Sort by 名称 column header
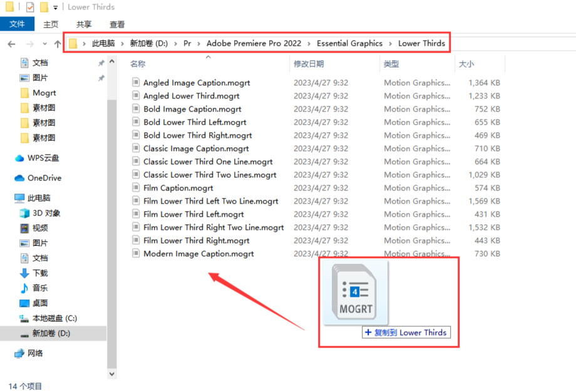Image resolution: width=576 pixels, height=392 pixels. tap(138, 64)
